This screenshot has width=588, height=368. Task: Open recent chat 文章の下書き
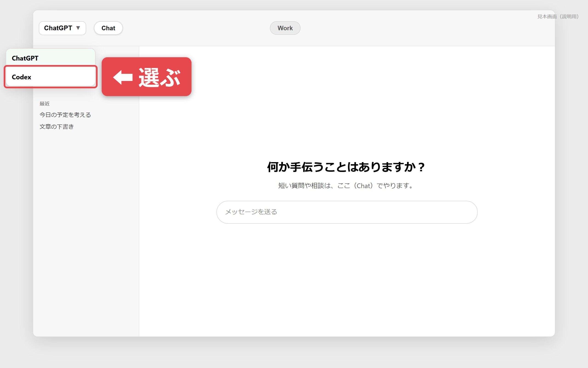pos(57,126)
